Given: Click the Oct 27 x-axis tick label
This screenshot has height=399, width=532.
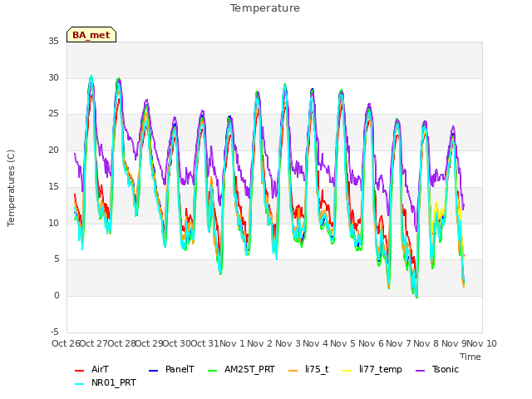Looking at the screenshot, I should 93,343.
